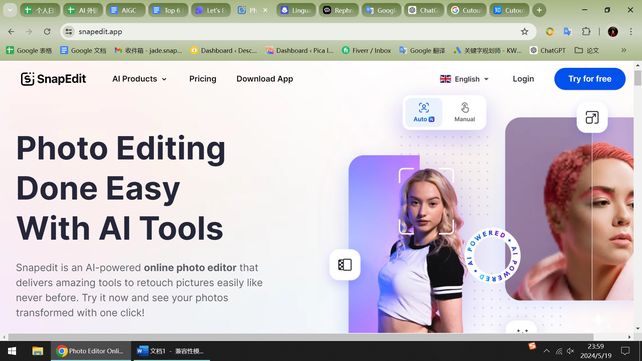Open the Fiverr / Inbox bookmark
Viewport: 642px width, 361px height.
[x=366, y=50]
